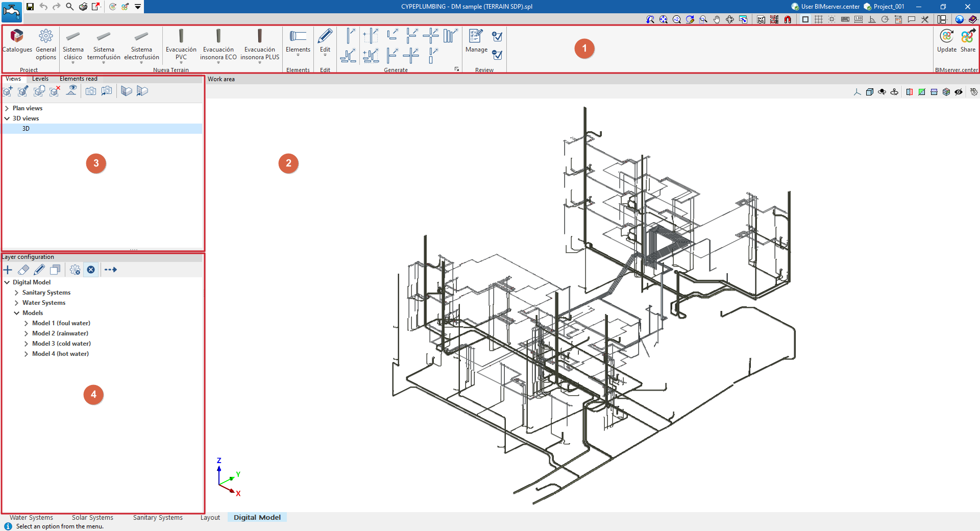Screen dimensions: 980x531
Task: Toggle the rectangle outline button in top toolbar
Action: [805, 19]
